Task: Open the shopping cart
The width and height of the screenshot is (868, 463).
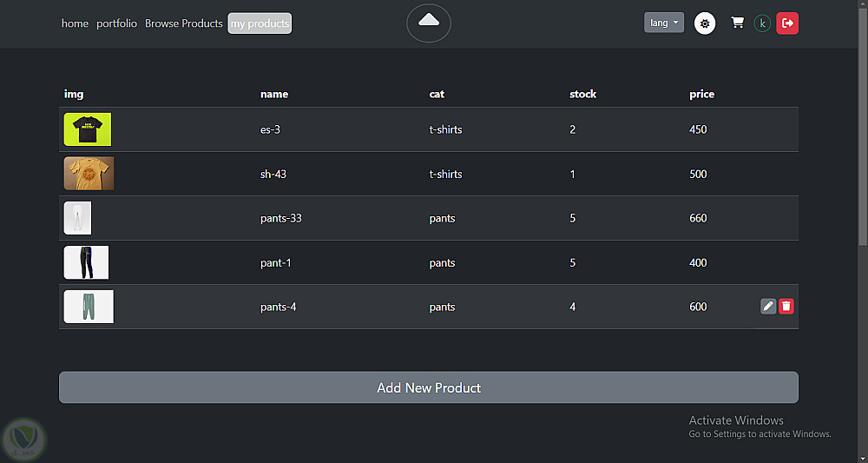Action: pyautogui.click(x=737, y=23)
